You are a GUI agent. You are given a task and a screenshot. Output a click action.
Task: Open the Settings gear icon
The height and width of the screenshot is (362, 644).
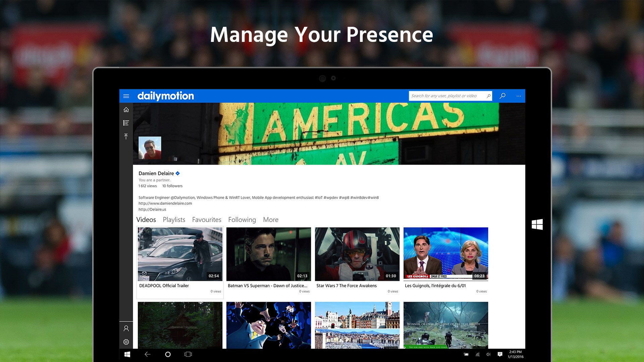[126, 342]
